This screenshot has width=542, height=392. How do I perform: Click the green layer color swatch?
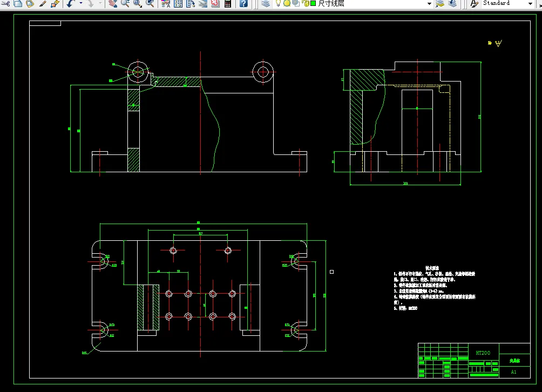(313, 3)
